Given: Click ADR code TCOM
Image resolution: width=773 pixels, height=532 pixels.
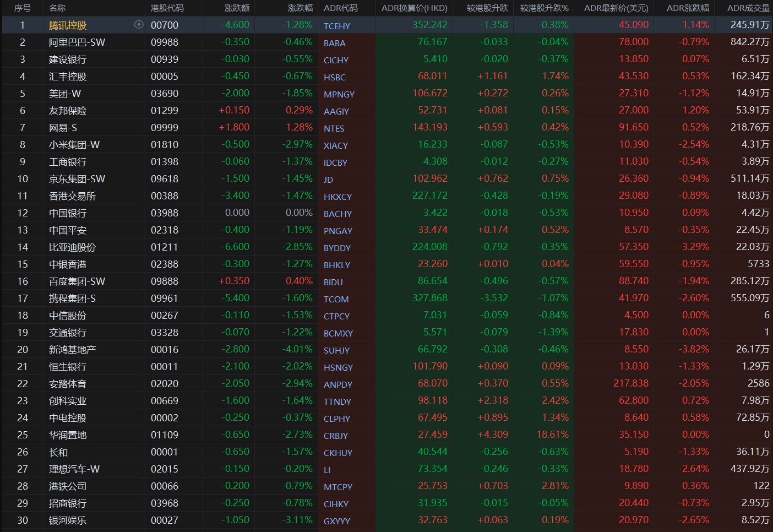Looking at the screenshot, I should [x=336, y=299].
